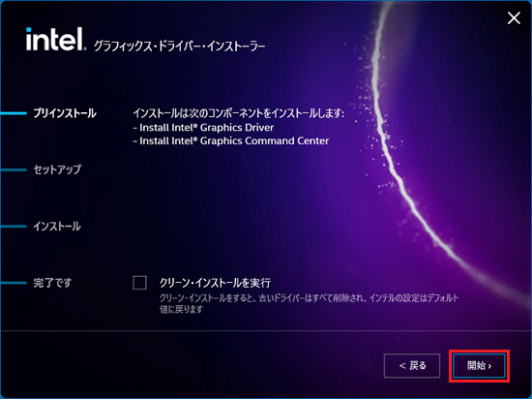Select the インストール step in sidebar
Screen dimensions: 532x399
57,227
